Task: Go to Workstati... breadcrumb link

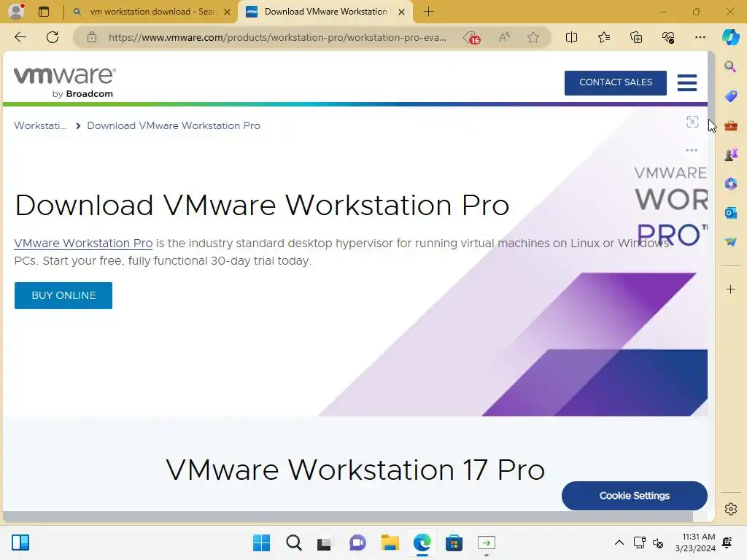Action: [41, 125]
